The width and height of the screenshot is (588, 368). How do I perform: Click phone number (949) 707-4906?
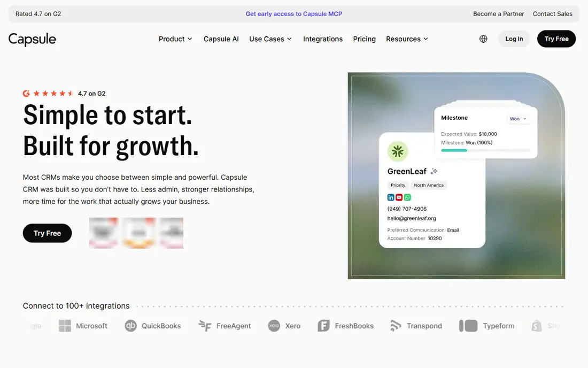(x=407, y=209)
